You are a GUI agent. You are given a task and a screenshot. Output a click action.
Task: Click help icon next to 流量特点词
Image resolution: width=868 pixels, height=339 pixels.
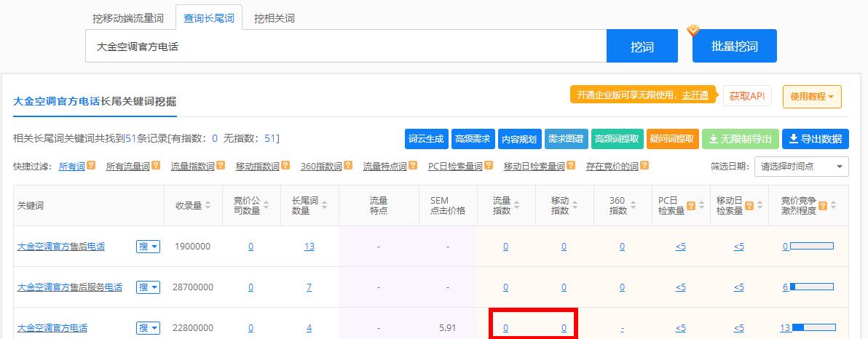pyautogui.click(x=413, y=165)
